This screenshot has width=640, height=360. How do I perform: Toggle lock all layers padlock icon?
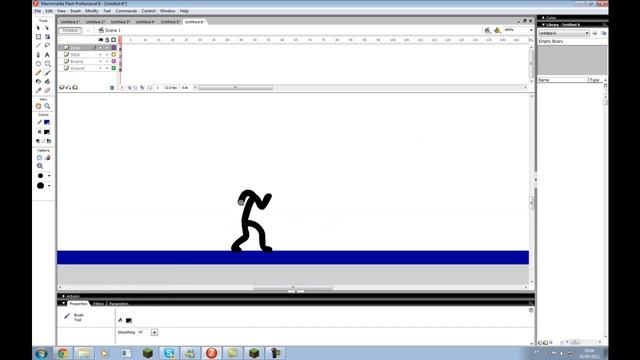click(x=107, y=40)
